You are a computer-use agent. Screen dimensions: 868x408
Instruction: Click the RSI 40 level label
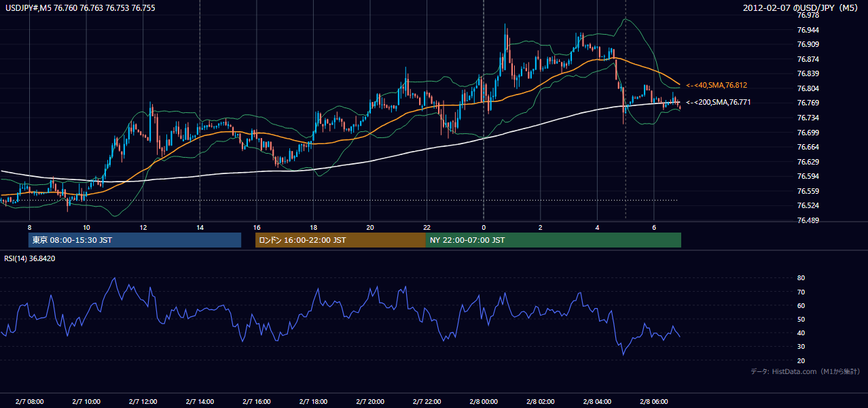click(x=801, y=333)
